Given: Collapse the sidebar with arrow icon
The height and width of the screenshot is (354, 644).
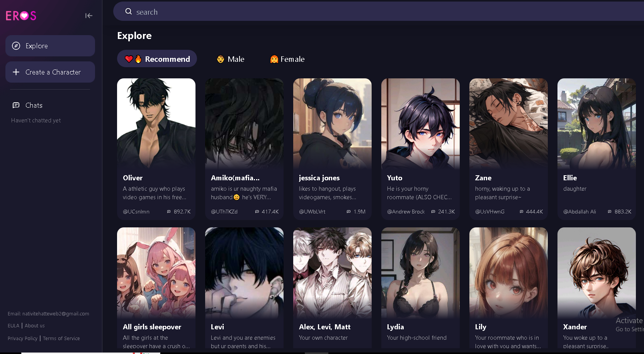Looking at the screenshot, I should click(x=89, y=16).
